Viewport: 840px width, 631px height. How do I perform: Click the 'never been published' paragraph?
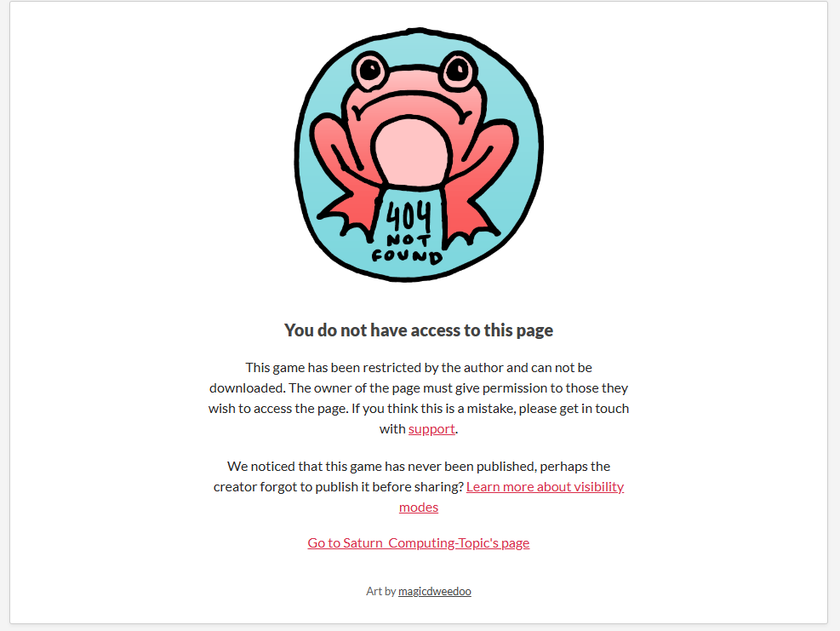click(x=419, y=486)
